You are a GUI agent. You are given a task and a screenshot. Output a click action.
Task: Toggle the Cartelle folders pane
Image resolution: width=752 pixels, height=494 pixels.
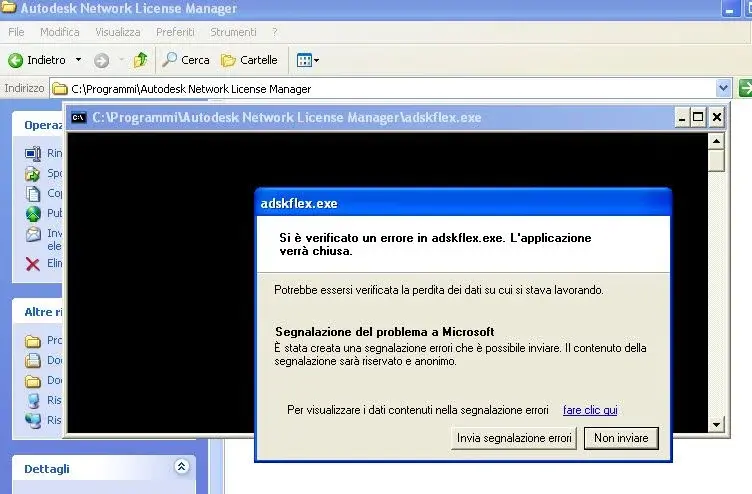[x=249, y=60]
